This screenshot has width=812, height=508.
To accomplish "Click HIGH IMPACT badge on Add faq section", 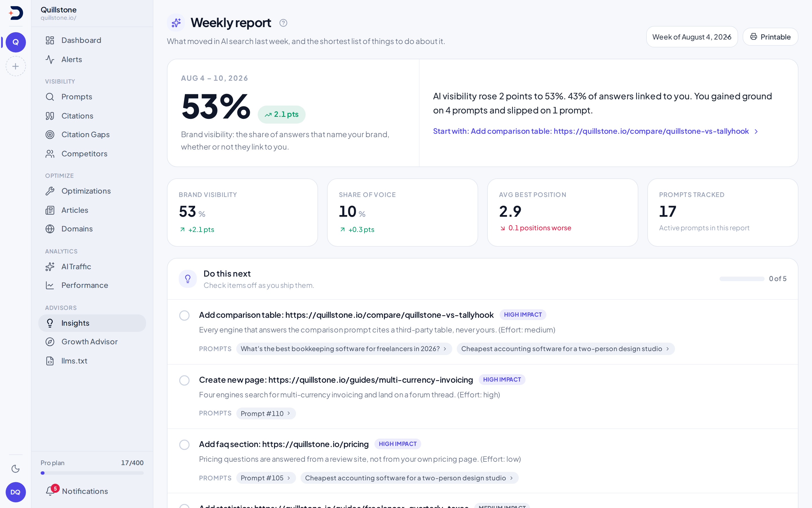I will 398,444.
